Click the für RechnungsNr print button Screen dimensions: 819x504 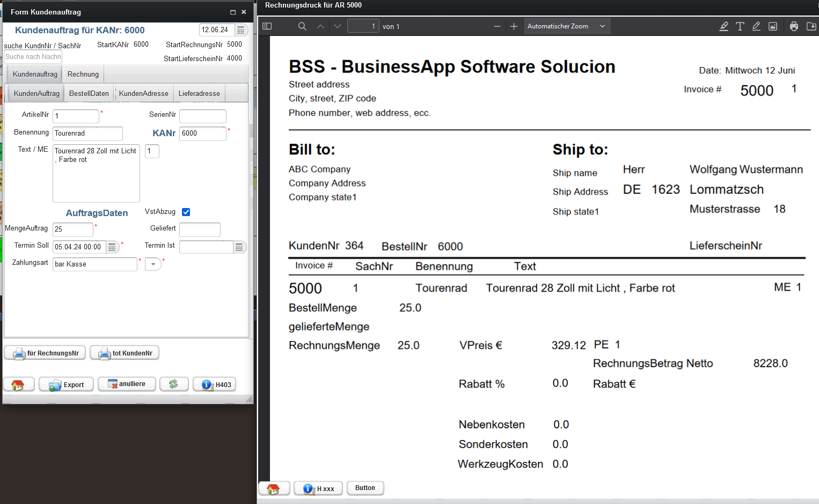(45, 353)
